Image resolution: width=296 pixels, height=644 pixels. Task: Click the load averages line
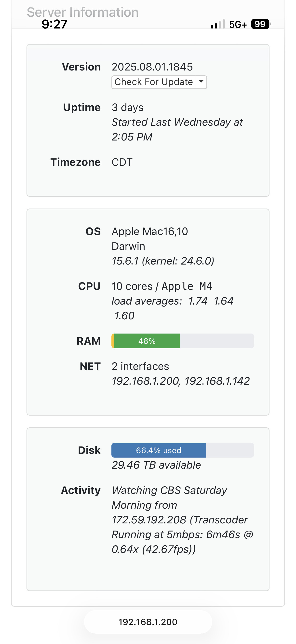coord(172,301)
